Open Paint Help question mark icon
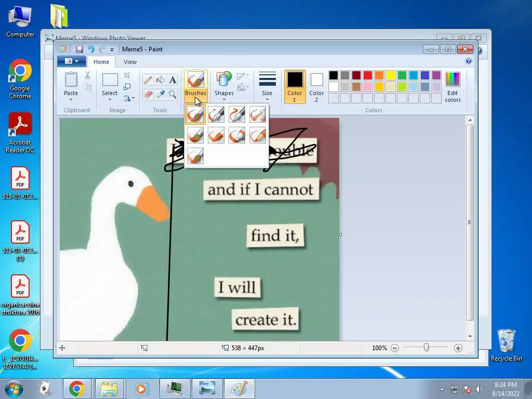The height and width of the screenshot is (399, 532). pos(469,61)
